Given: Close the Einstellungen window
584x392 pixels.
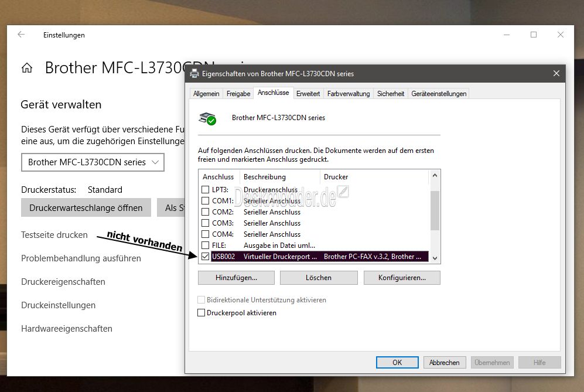Looking at the screenshot, I should coord(560,35).
